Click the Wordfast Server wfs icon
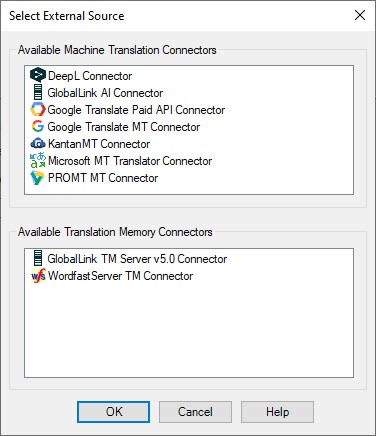376x436 pixels. pyautogui.click(x=38, y=276)
